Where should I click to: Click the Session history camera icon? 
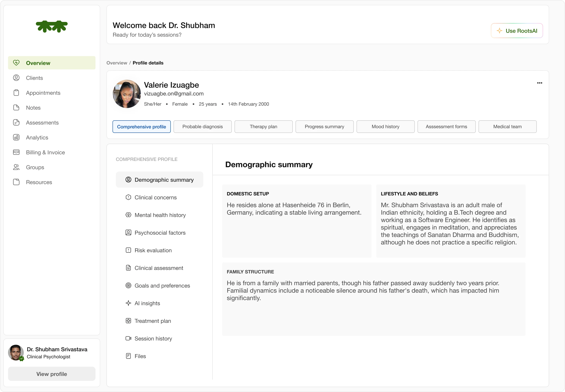tap(128, 338)
